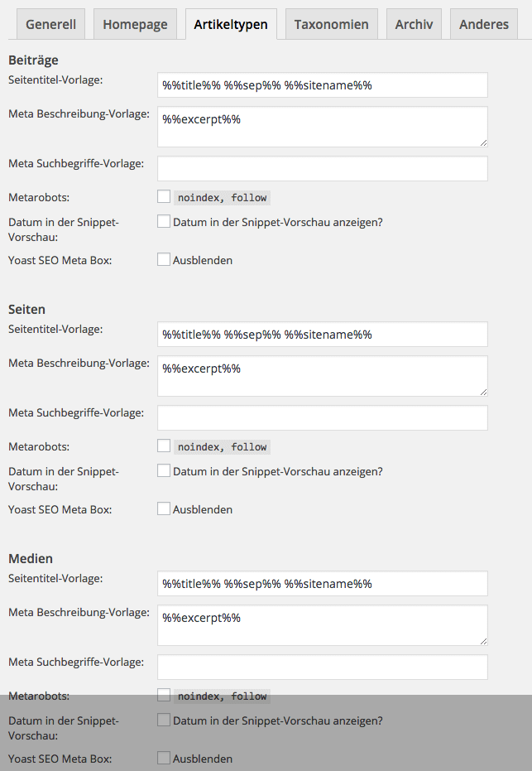Click the Medien Seitentitel-Vorlage field

click(x=322, y=584)
